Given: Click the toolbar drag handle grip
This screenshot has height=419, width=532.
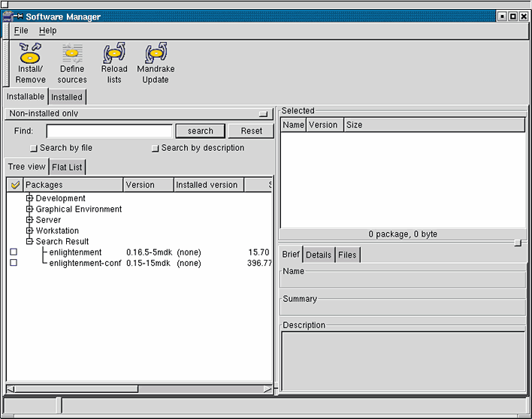Looking at the screenshot, I should (6, 63).
